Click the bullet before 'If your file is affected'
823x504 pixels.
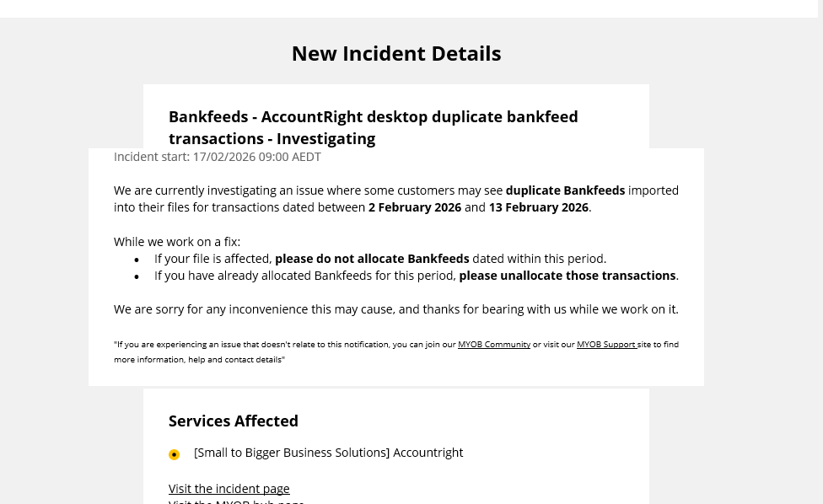click(x=137, y=260)
